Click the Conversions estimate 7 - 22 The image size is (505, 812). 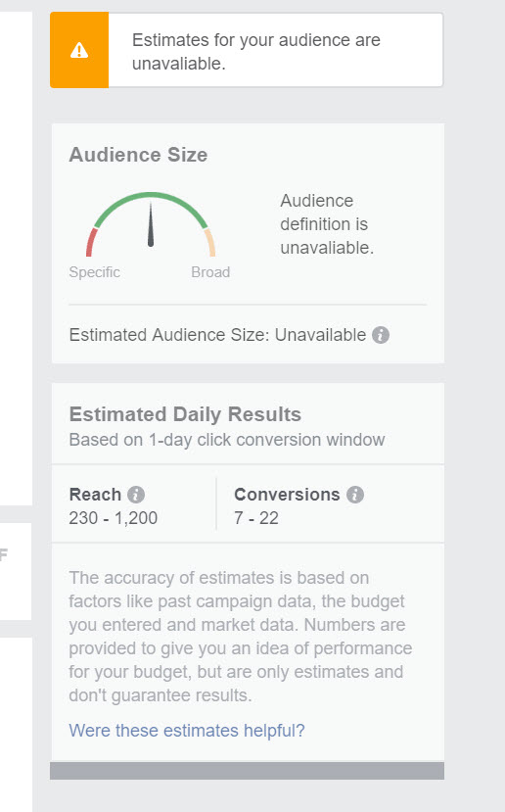pyautogui.click(x=256, y=518)
